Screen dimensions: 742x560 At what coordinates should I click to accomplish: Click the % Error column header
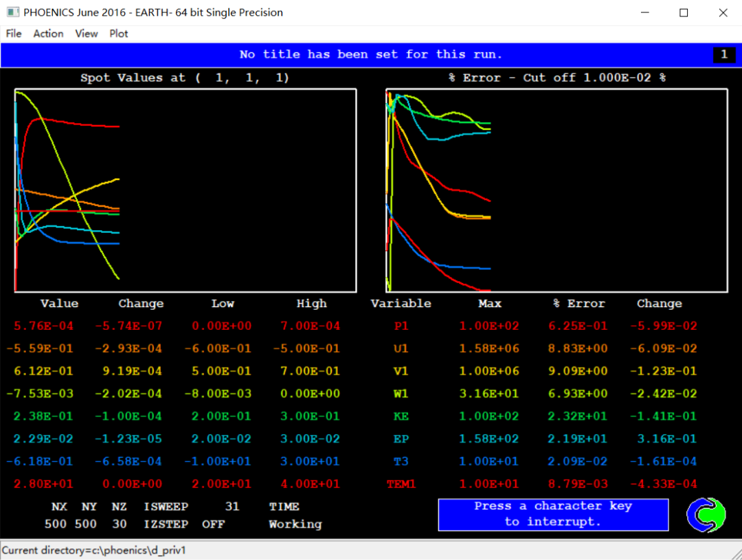tap(578, 304)
